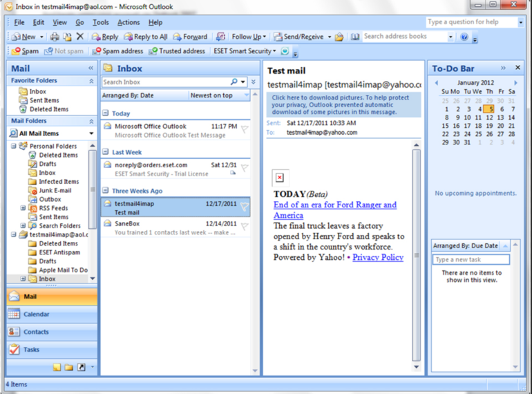Open the Go menu

[x=79, y=22]
